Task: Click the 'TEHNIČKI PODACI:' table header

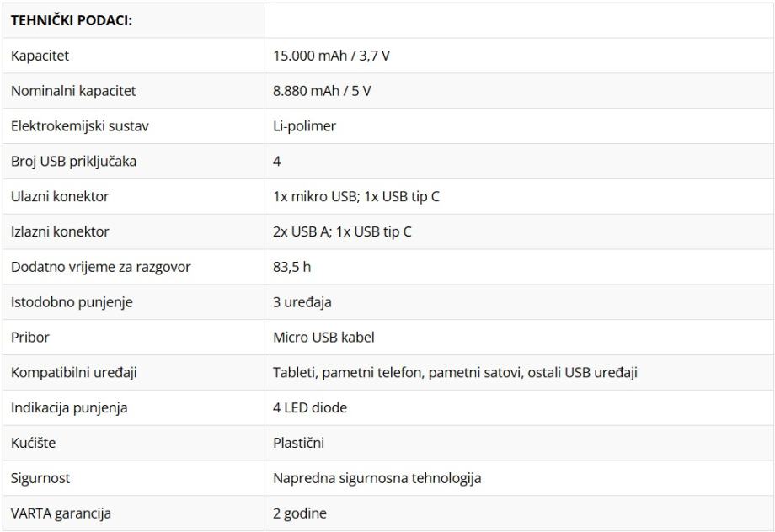Action: (72, 20)
